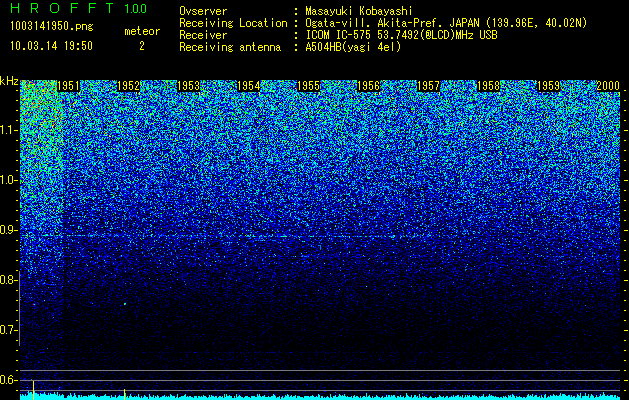Click the first yellow meteor echo spike
Screen dimensions: 629x400
tap(33, 390)
